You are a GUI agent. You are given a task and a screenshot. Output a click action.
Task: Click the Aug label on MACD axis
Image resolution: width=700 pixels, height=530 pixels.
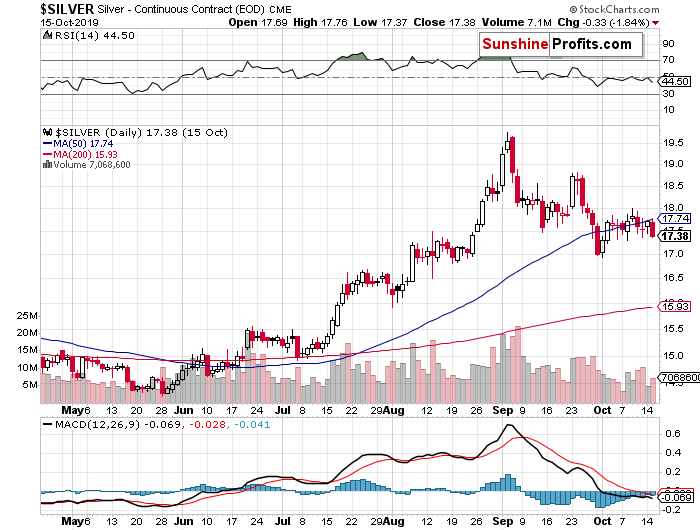(x=393, y=521)
